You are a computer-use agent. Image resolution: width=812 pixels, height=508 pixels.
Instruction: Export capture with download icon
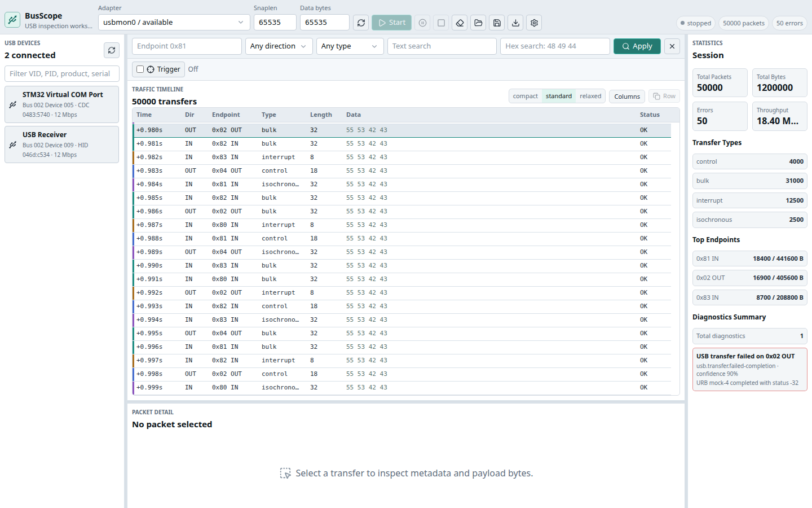[x=515, y=23]
